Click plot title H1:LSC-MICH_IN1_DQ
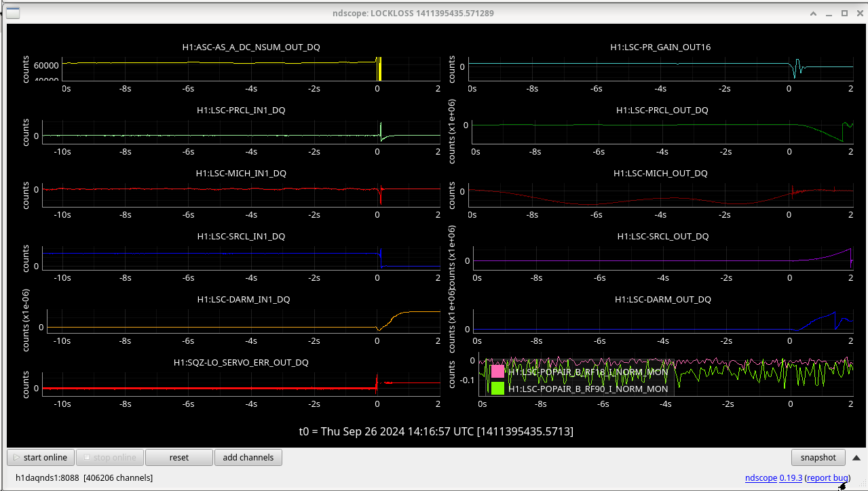This screenshot has height=491, width=868. pos(241,173)
